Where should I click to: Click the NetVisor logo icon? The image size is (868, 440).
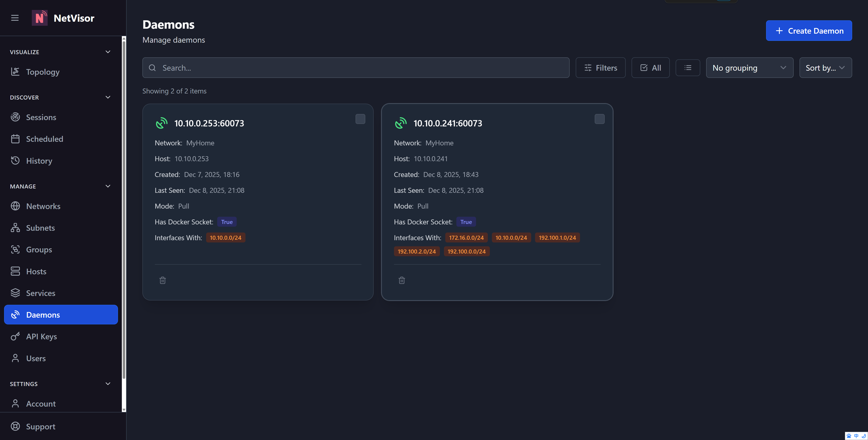pos(39,18)
